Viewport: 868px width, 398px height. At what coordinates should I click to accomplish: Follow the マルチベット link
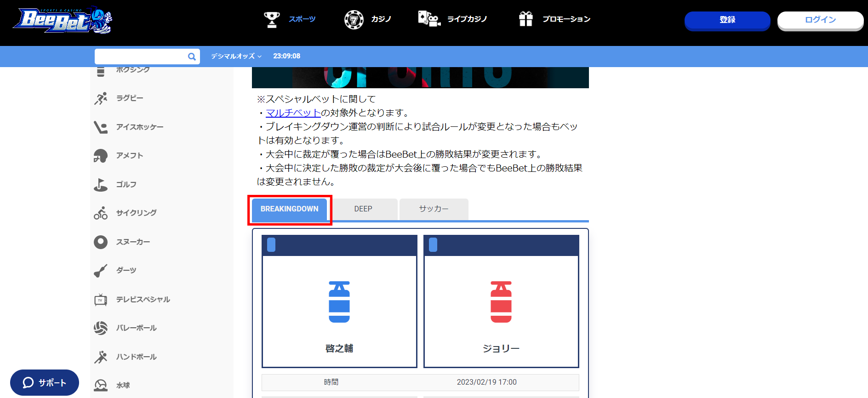tap(293, 113)
